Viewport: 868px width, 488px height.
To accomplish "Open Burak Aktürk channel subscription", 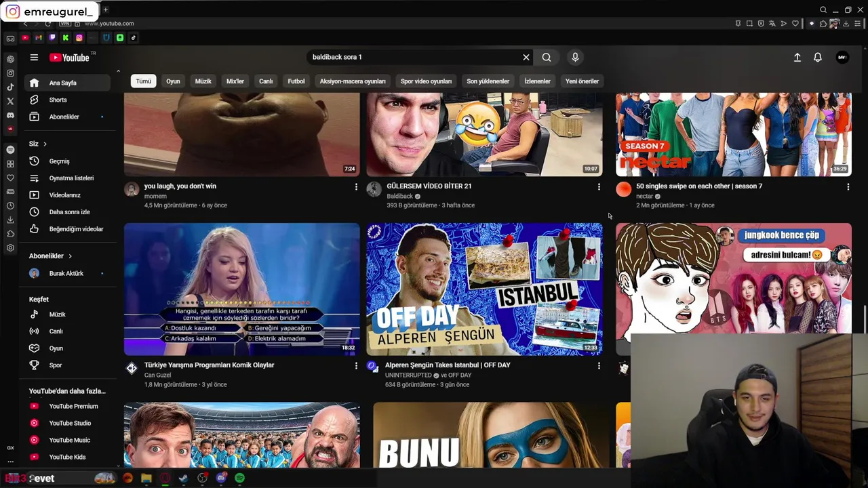I will (67, 273).
